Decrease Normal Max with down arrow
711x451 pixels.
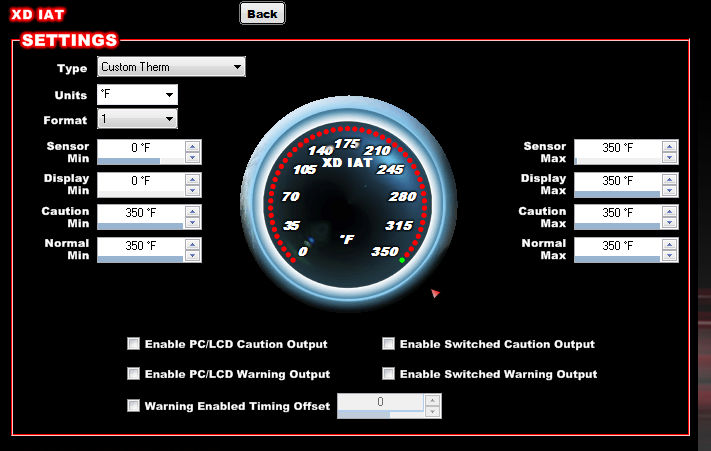669,253
